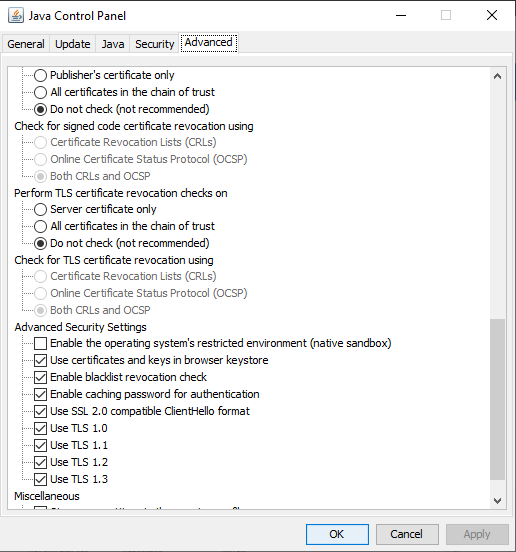Click 'Check for signed code certificate revocation using' heading
Viewport: 516px width, 552px height.
134,126
